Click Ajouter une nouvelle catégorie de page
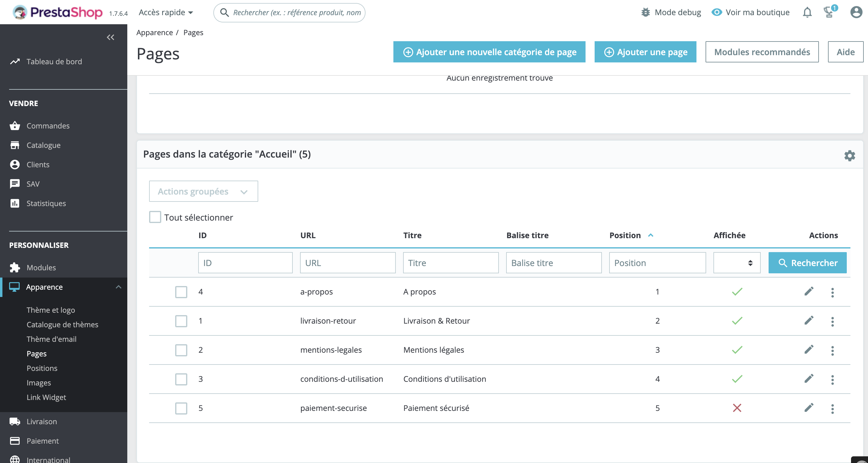Viewport: 868px width, 463px height. coord(489,52)
